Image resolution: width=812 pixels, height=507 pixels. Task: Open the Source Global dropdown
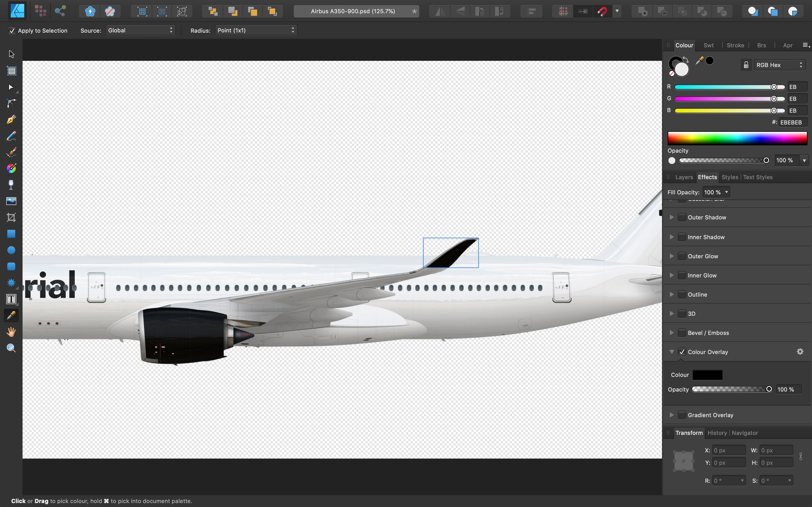tap(140, 30)
